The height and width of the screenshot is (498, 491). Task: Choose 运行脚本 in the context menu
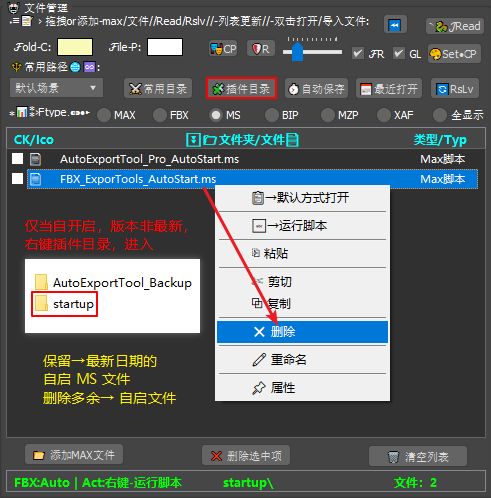[302, 226]
